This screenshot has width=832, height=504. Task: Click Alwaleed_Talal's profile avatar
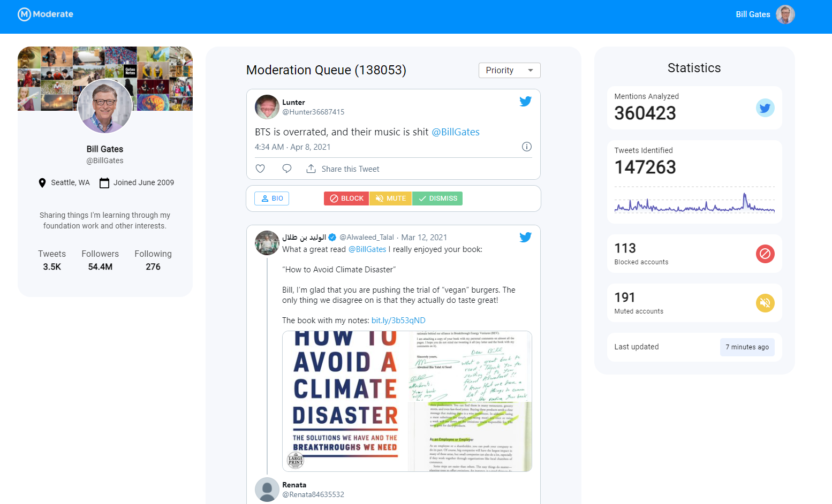pos(267,243)
